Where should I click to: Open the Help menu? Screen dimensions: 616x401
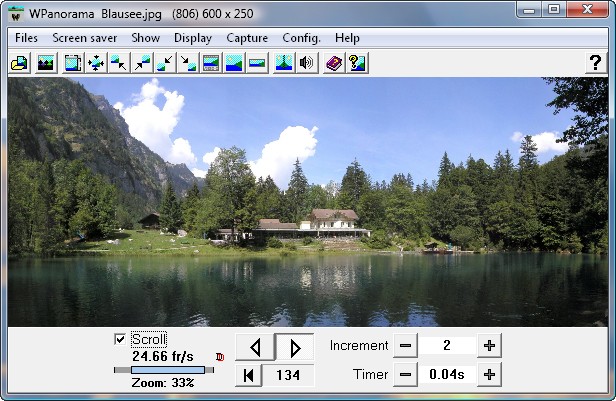pyautogui.click(x=347, y=38)
